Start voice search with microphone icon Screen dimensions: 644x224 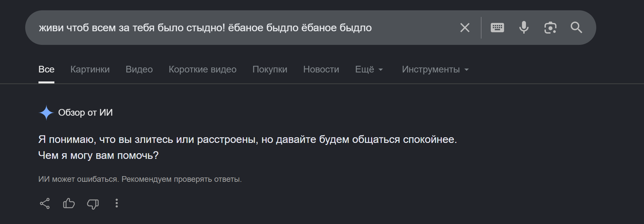(524, 28)
